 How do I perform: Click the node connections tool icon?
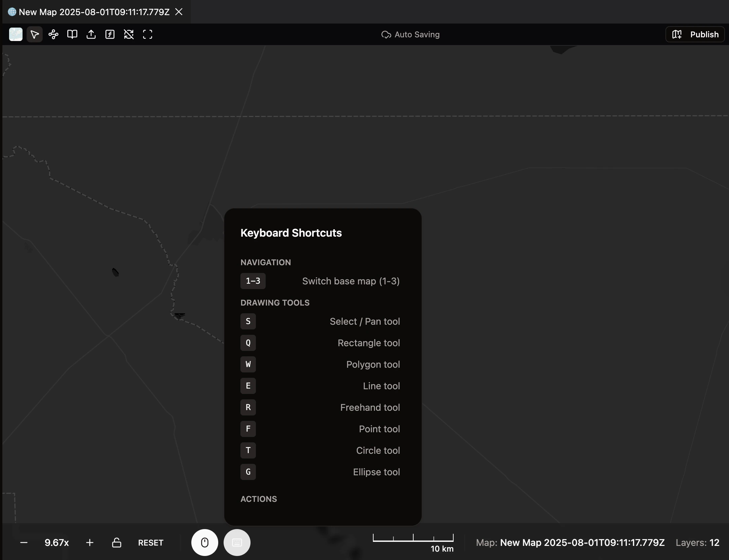(x=53, y=34)
